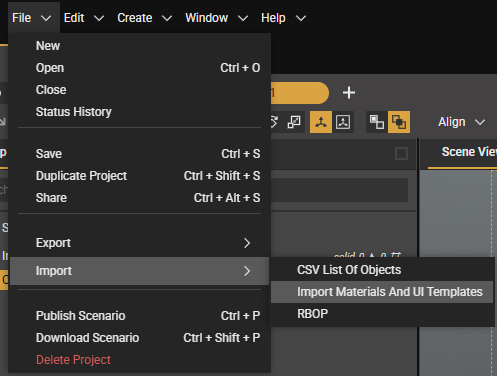
Task: Toggle the highlighted overlapping squares icon
Action: 399,122
